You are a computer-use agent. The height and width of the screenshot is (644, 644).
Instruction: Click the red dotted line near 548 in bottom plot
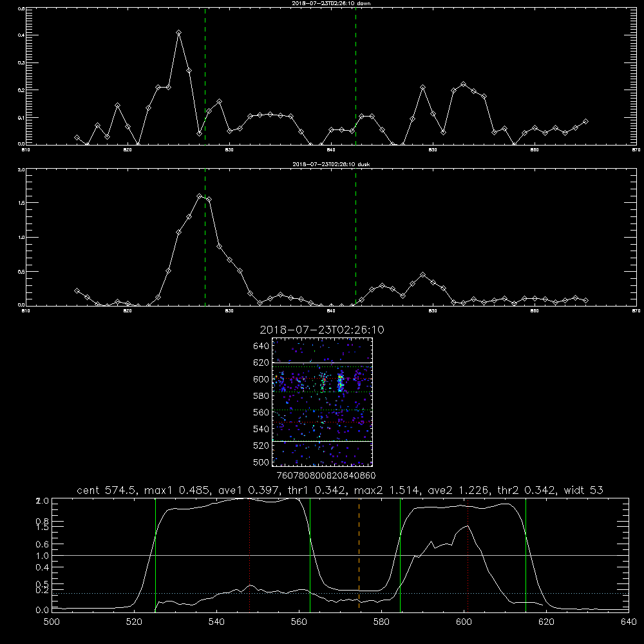(250, 554)
